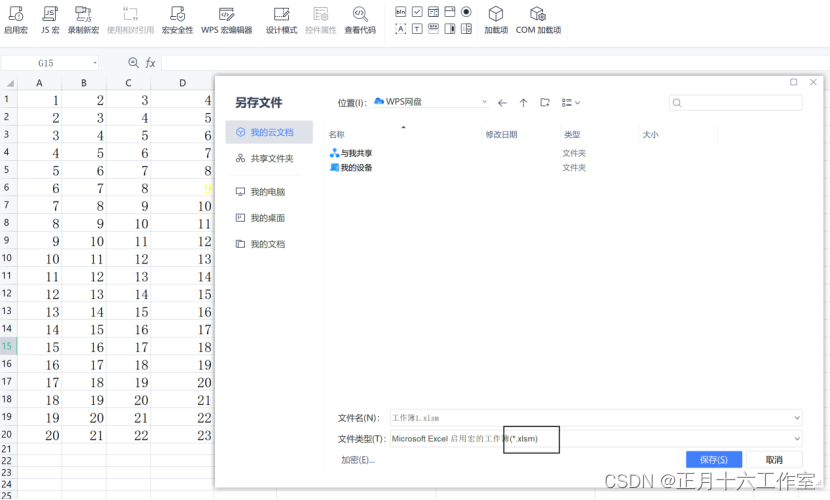
Task: Insert a toggle button form control
Action: (x=434, y=29)
